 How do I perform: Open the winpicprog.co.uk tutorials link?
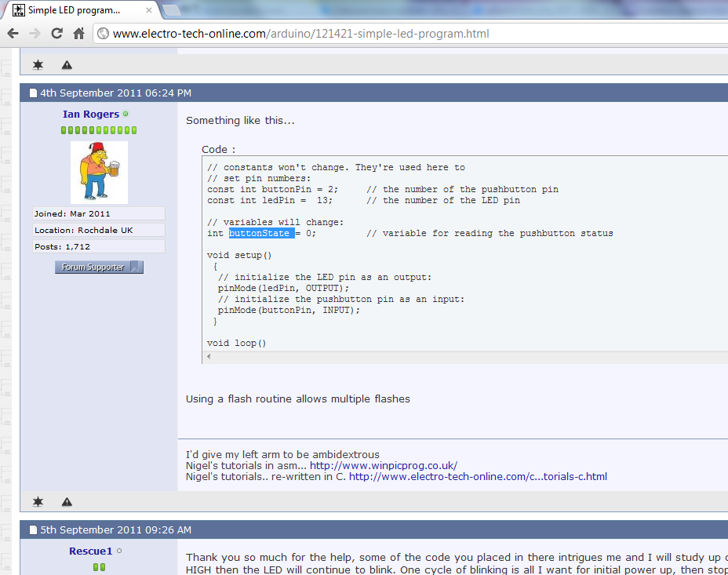coord(383,465)
